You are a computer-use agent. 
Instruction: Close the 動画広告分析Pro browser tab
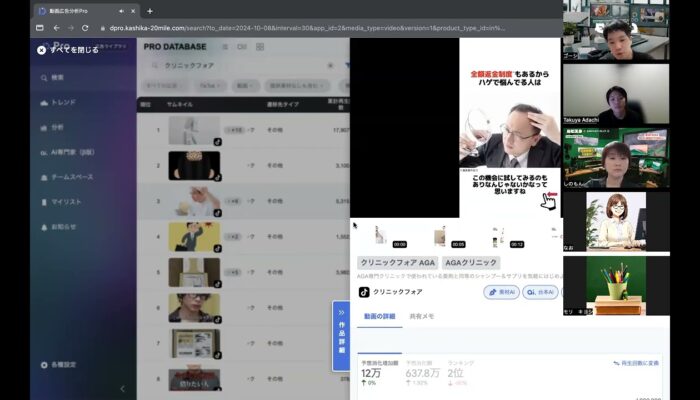point(133,11)
